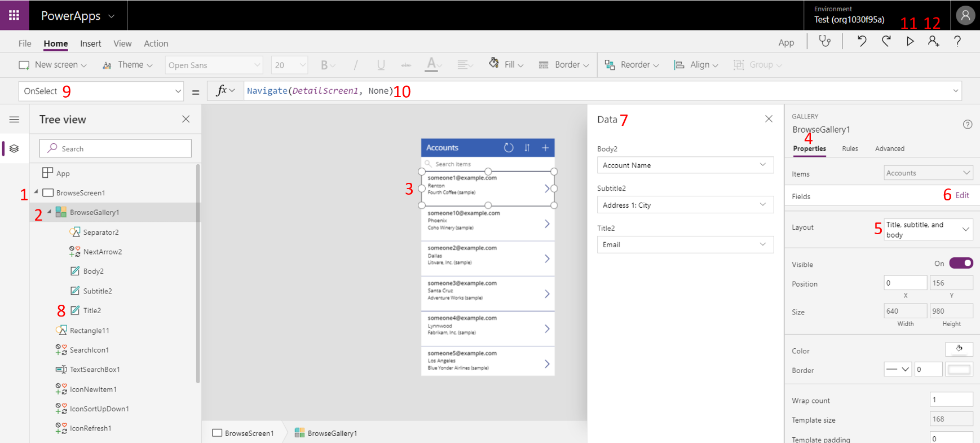
Task: Collapse the BrowseScreen1 tree node
Action: click(x=36, y=192)
